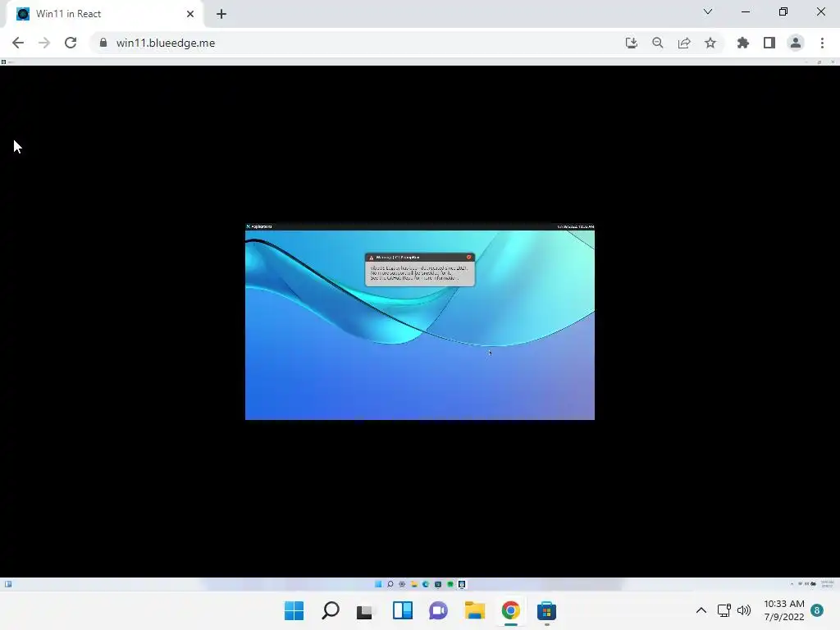Launch Teams Chat from the taskbar
Viewport: 840px width, 630px height.
tap(438, 610)
